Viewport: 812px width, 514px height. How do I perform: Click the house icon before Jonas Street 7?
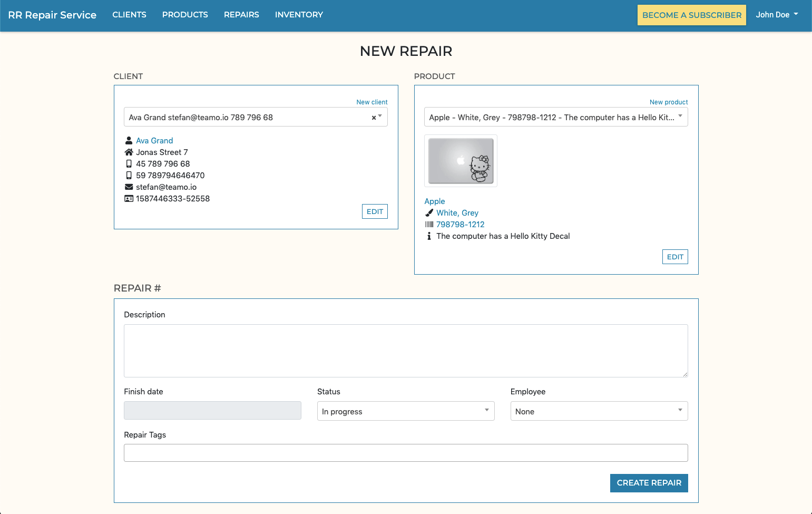[129, 152]
